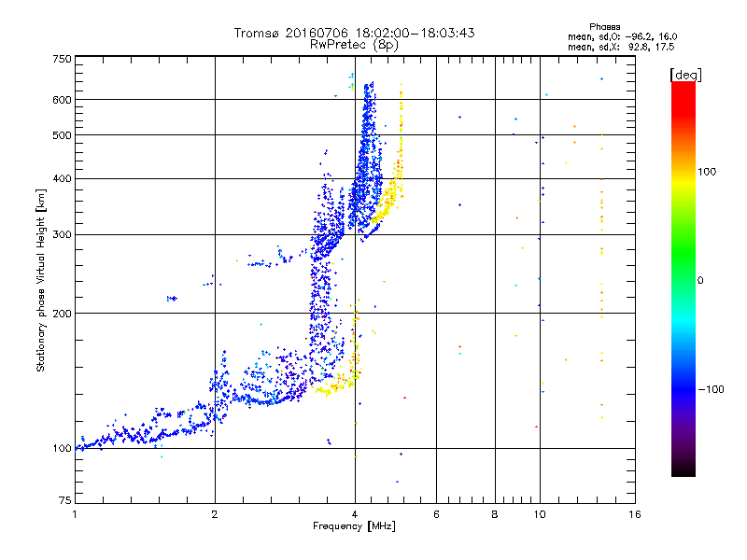Click the "Frequency [MHz]" axis label
This screenshot has height=560, width=747.
[354, 526]
